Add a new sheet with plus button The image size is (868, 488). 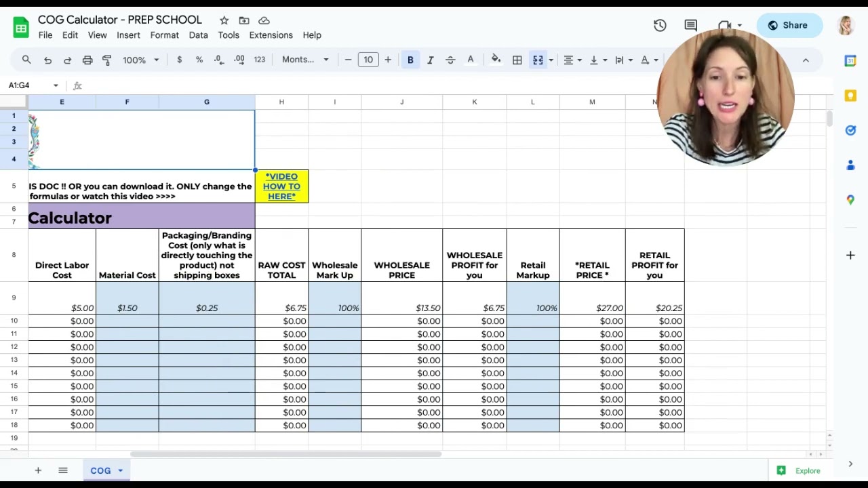click(x=38, y=470)
